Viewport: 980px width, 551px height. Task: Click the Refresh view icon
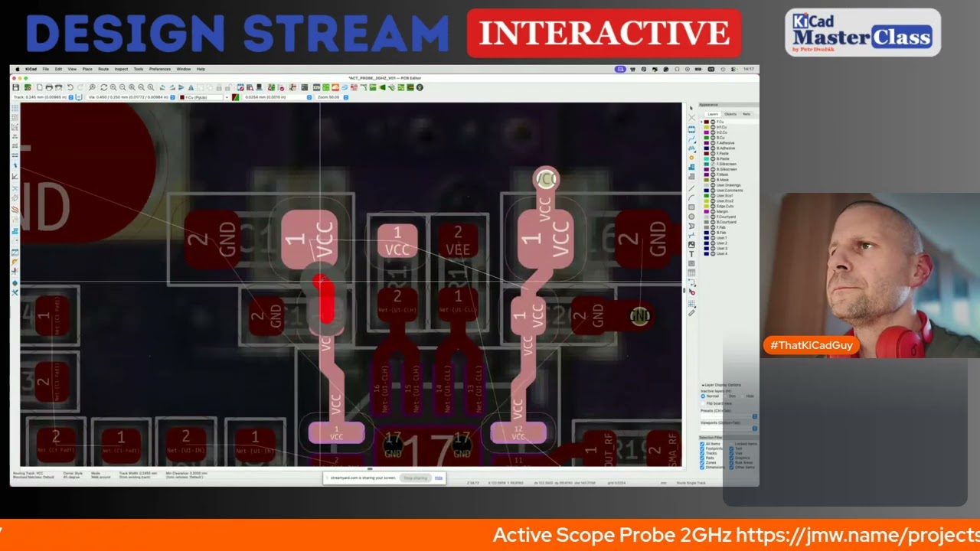click(x=103, y=87)
